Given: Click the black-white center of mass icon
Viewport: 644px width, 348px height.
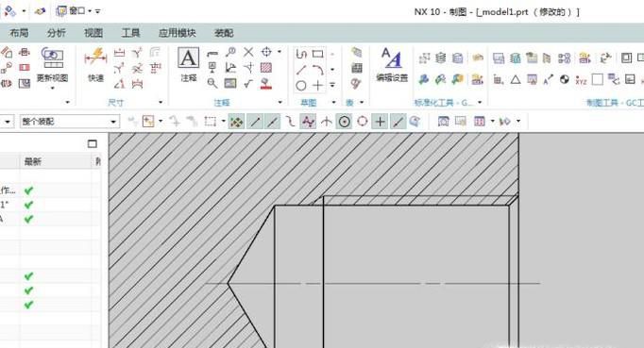Looking at the screenshot, I should (565, 79).
